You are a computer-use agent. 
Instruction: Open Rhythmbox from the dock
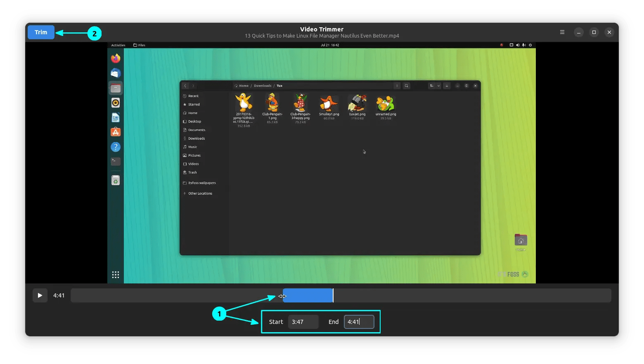[115, 102]
